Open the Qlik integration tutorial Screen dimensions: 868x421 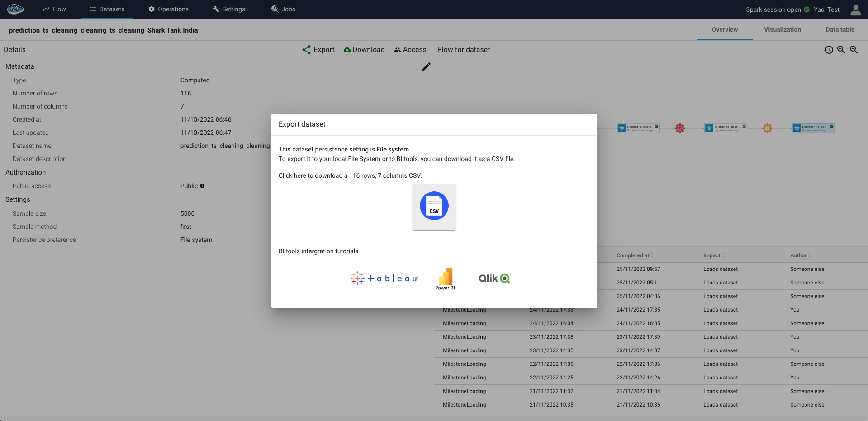494,278
